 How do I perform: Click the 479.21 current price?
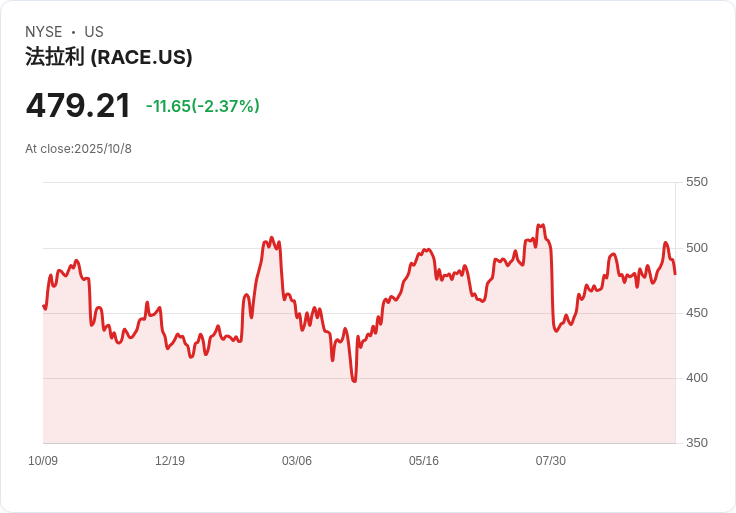point(78,106)
